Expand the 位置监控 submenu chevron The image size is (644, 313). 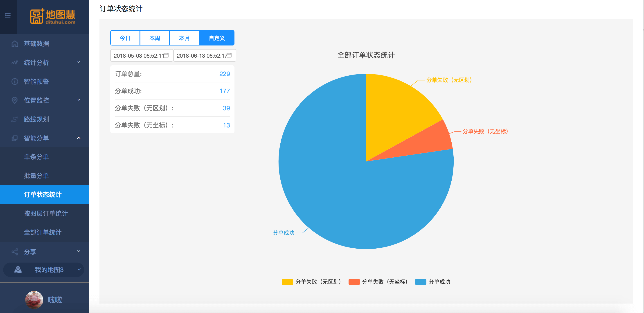tap(79, 100)
